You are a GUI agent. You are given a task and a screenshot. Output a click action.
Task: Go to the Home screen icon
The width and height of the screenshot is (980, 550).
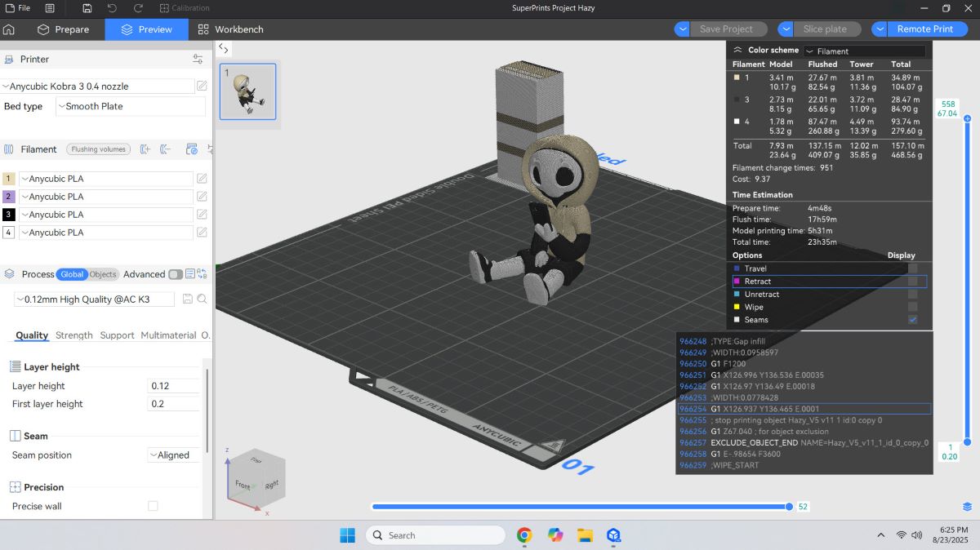(x=10, y=29)
